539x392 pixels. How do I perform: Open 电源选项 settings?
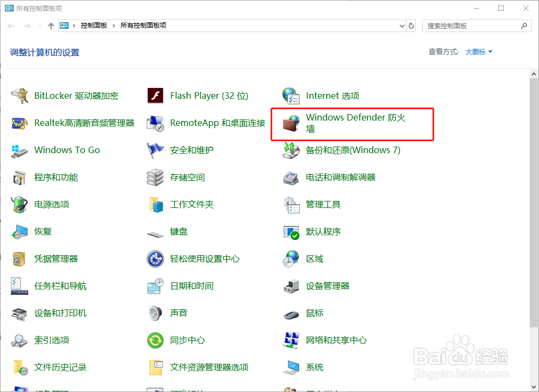click(x=52, y=204)
